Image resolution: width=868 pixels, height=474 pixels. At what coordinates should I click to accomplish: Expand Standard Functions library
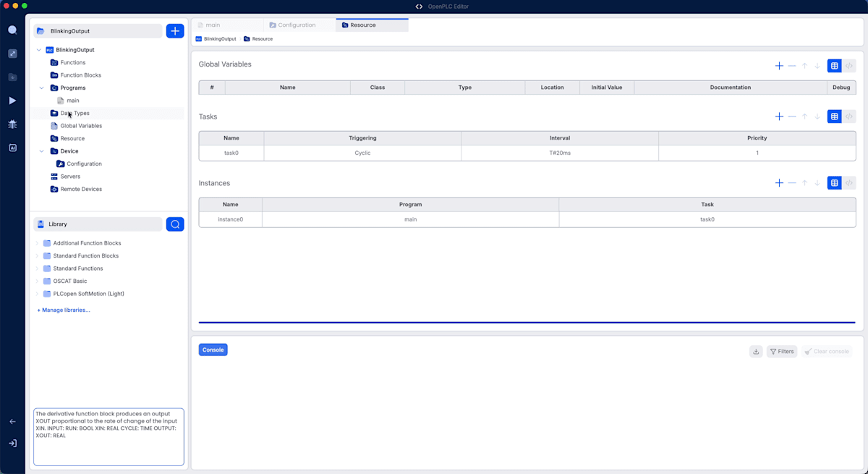point(37,268)
